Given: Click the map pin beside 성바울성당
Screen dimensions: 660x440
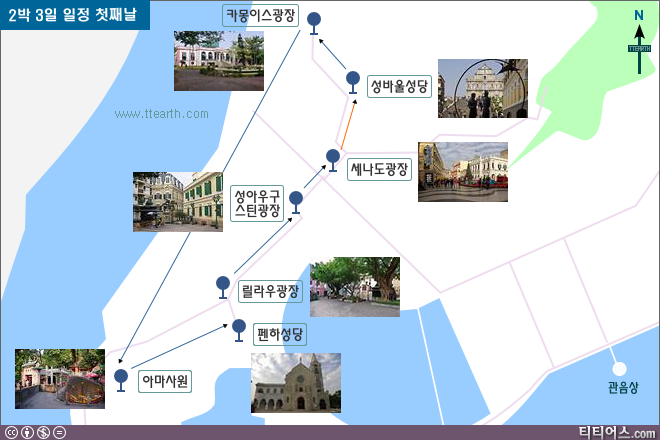Looking at the screenshot, I should coord(353,82).
